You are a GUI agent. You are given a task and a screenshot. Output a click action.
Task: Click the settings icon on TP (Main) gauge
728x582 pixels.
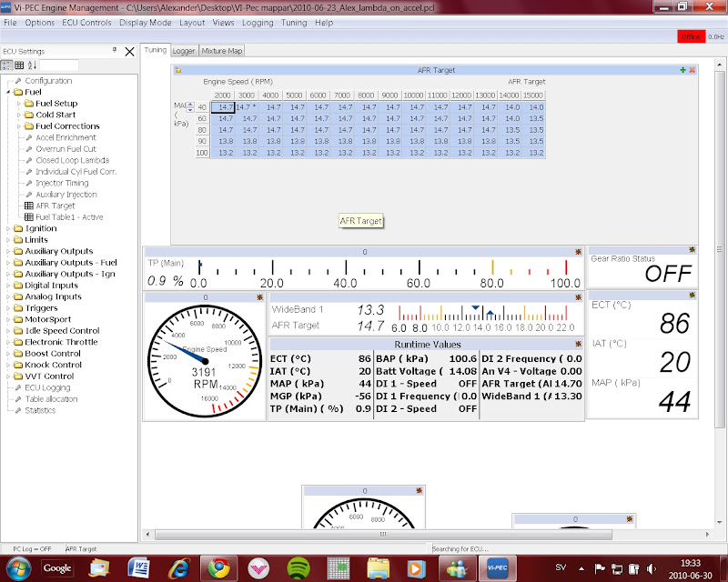click(578, 252)
